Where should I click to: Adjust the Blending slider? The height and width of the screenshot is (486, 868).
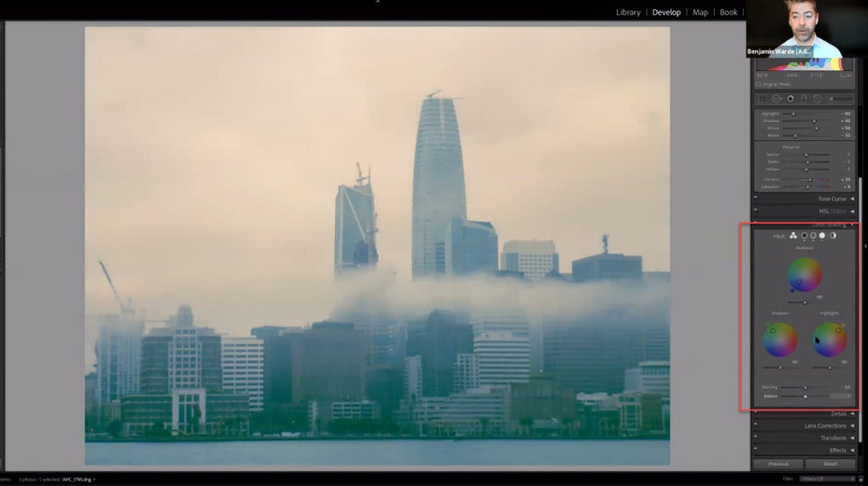[805, 387]
